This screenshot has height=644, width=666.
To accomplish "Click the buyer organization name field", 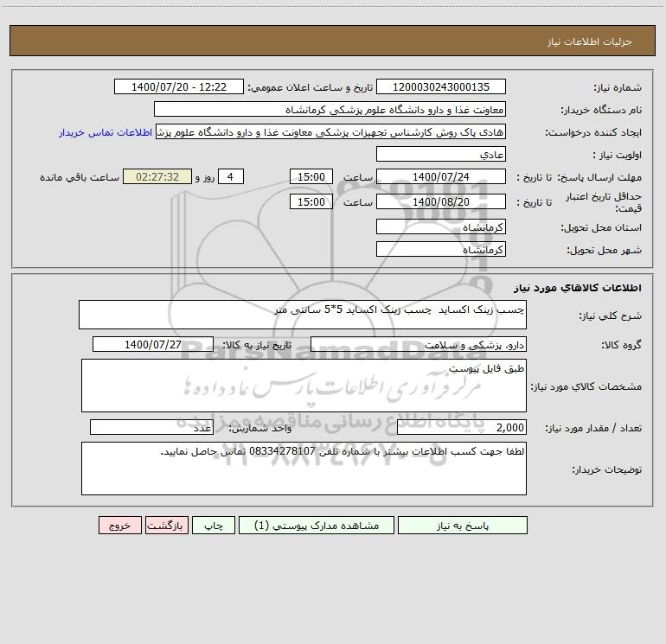I will [330, 109].
